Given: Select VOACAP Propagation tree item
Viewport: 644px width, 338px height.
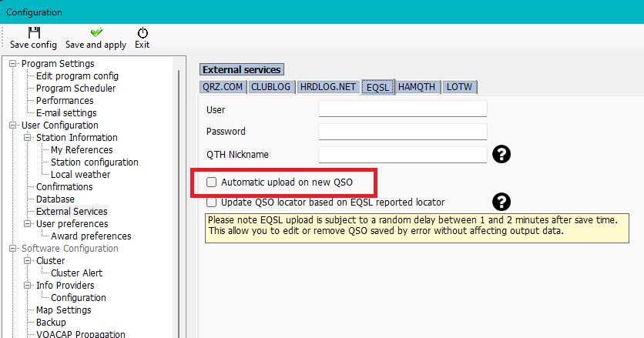Looking at the screenshot, I should [x=80, y=334].
